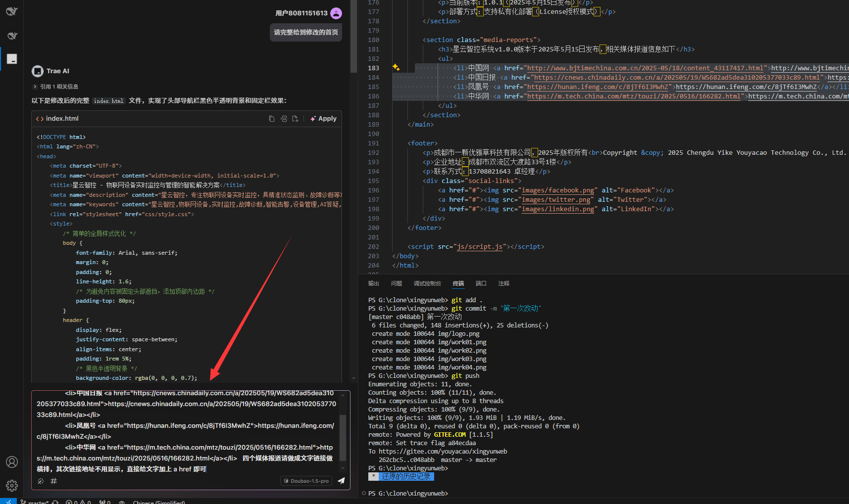The image size is (849, 504).
Task: Click the m.tech.china.com href on line 186
Action: point(634,96)
